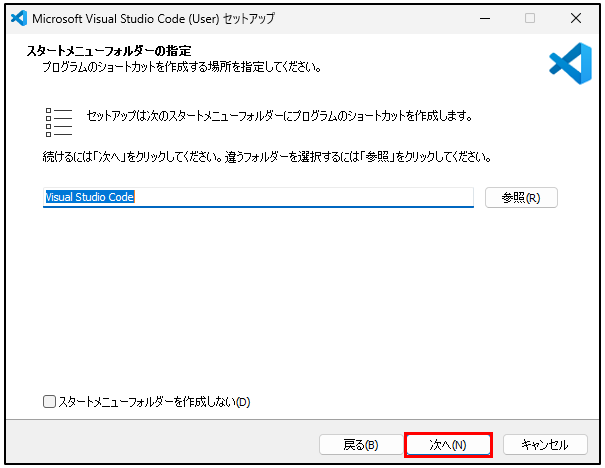
Task: Click the セットアップは次のスタートメニューフォルダー description text
Action: (x=278, y=116)
